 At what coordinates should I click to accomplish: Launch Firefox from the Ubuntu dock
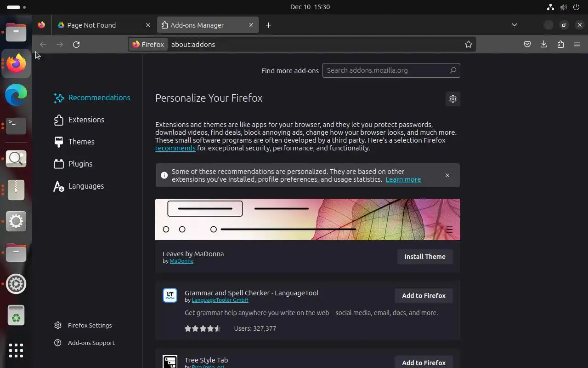pos(16,63)
